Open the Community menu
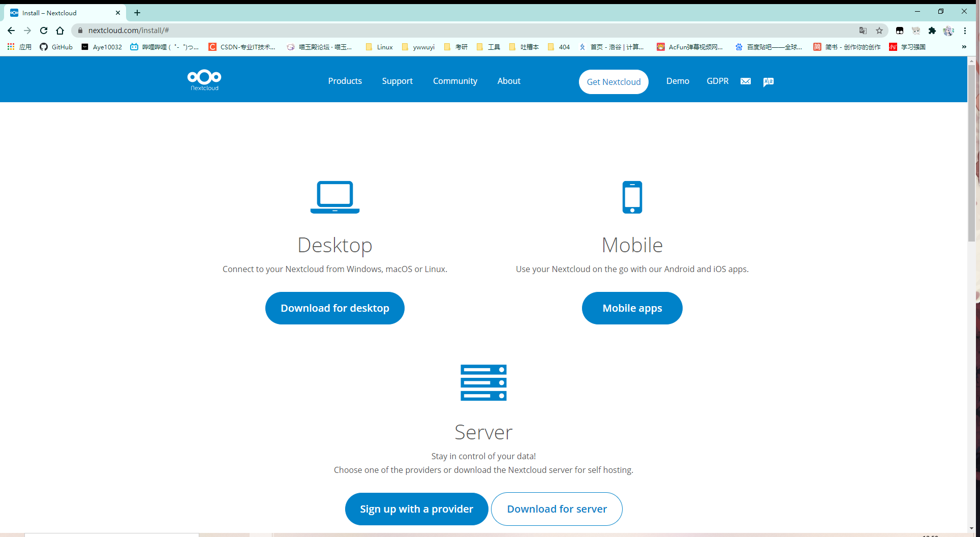The width and height of the screenshot is (980, 537). click(x=455, y=81)
